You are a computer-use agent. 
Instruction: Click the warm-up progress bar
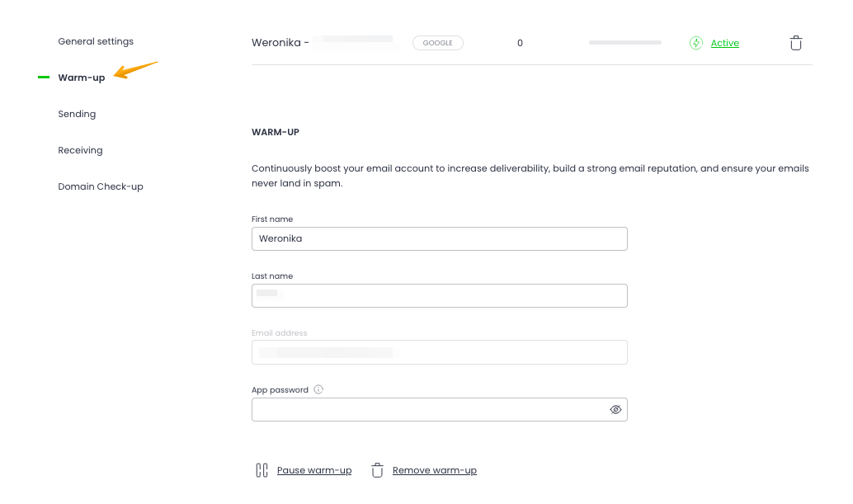(625, 42)
